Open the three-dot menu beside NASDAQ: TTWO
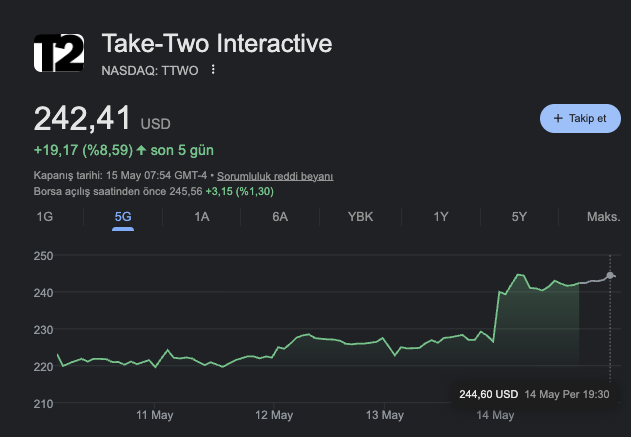Image resolution: width=631 pixels, height=437 pixels. (213, 70)
